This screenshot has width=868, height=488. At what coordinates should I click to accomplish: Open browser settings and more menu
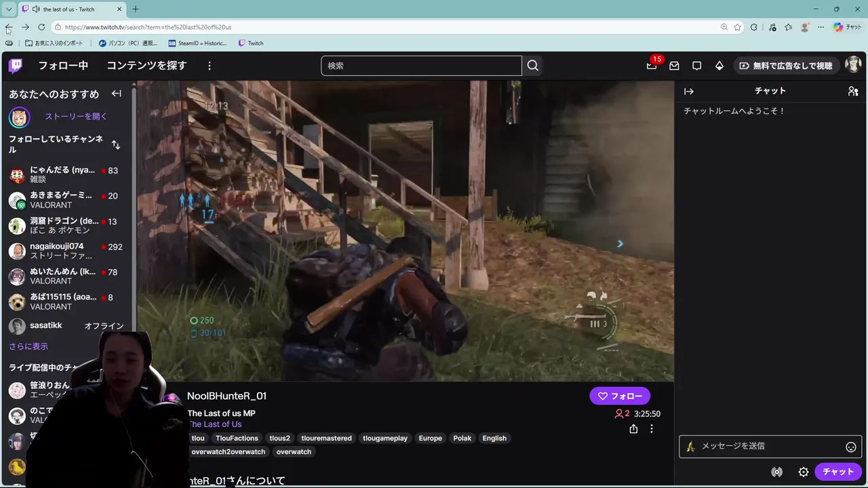click(821, 27)
